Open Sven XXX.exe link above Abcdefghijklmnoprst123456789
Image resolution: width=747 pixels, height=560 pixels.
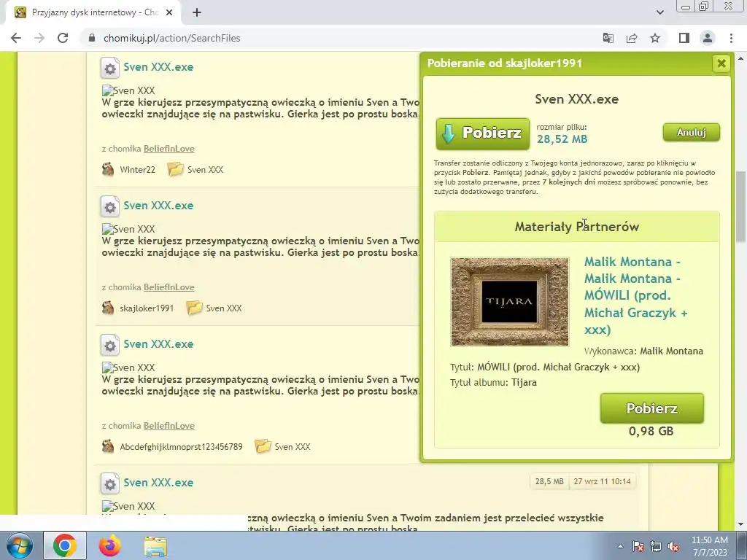point(158,344)
